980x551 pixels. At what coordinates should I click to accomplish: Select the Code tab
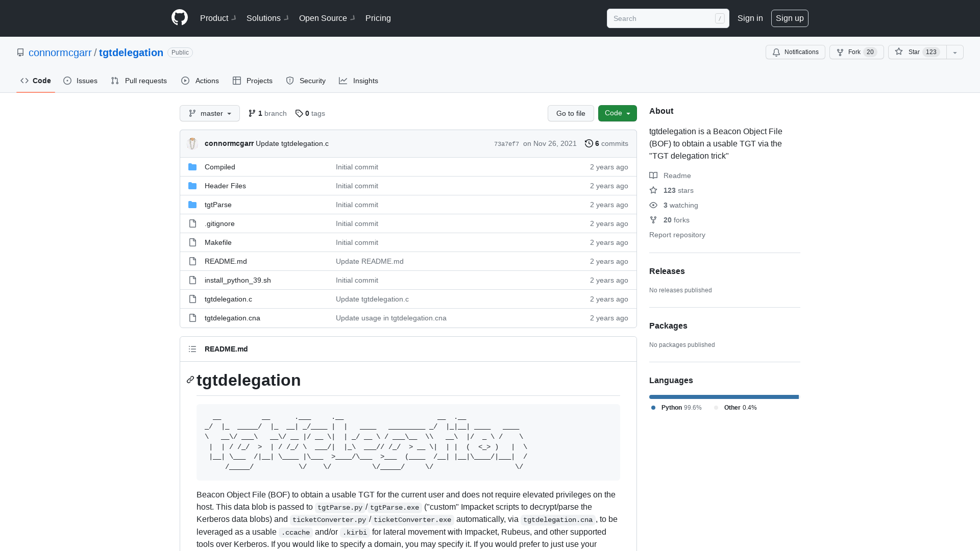coord(36,81)
